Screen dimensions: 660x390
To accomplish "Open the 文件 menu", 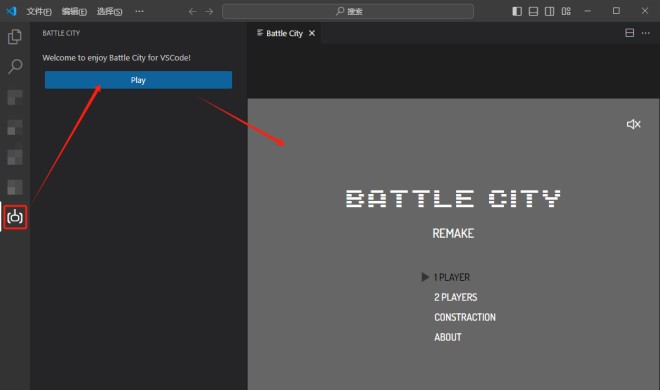I will 39,11.
